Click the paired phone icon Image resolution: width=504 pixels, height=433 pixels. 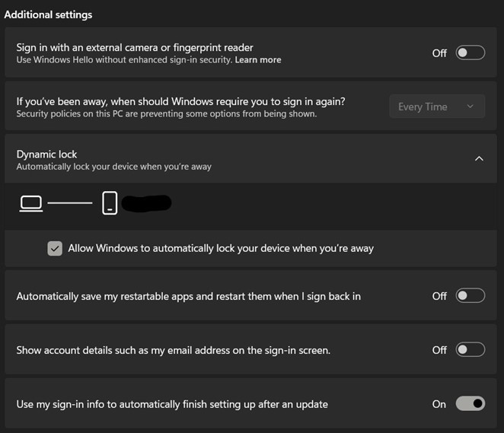coord(110,203)
